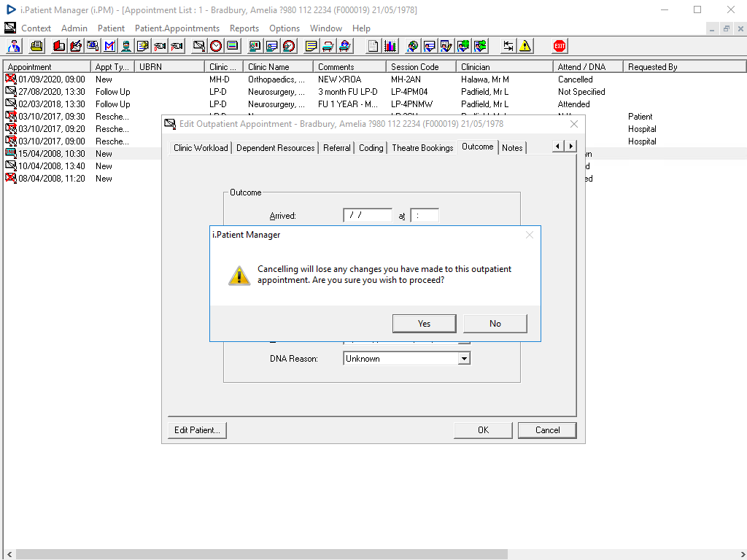747x560 pixels.
Task: Sort by the Clinician column header
Action: tap(505, 67)
